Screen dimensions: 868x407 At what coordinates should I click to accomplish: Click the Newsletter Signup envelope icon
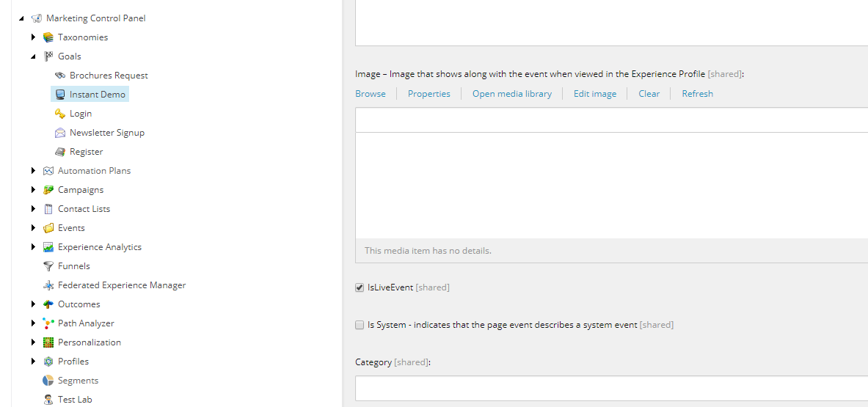tap(60, 133)
